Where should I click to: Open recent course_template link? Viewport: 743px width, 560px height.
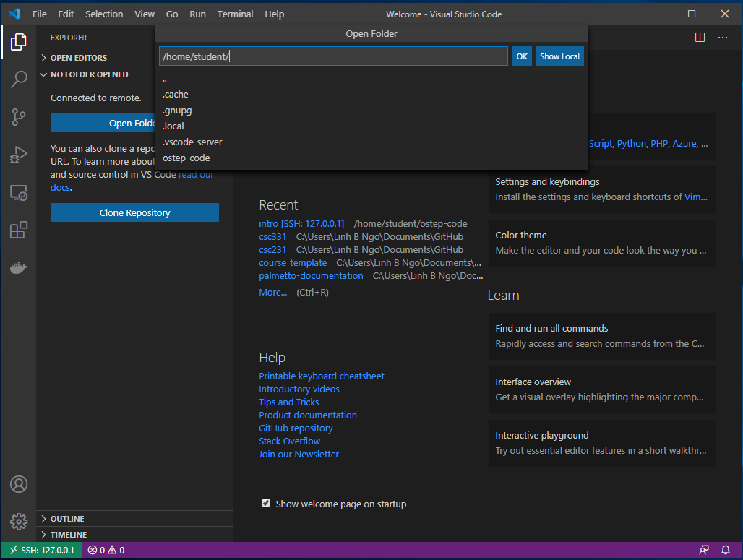tap(293, 262)
